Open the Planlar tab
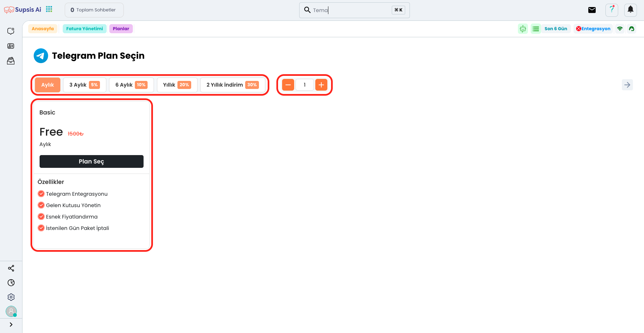 (x=121, y=29)
